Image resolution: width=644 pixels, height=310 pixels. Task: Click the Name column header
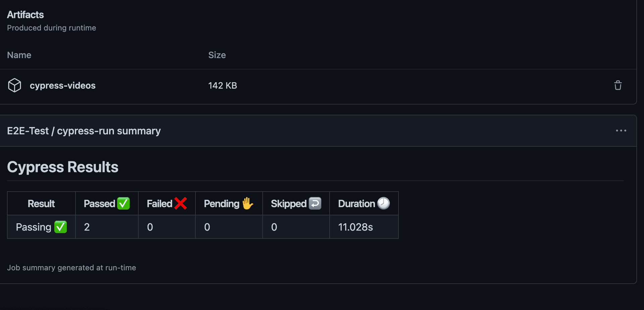click(19, 55)
